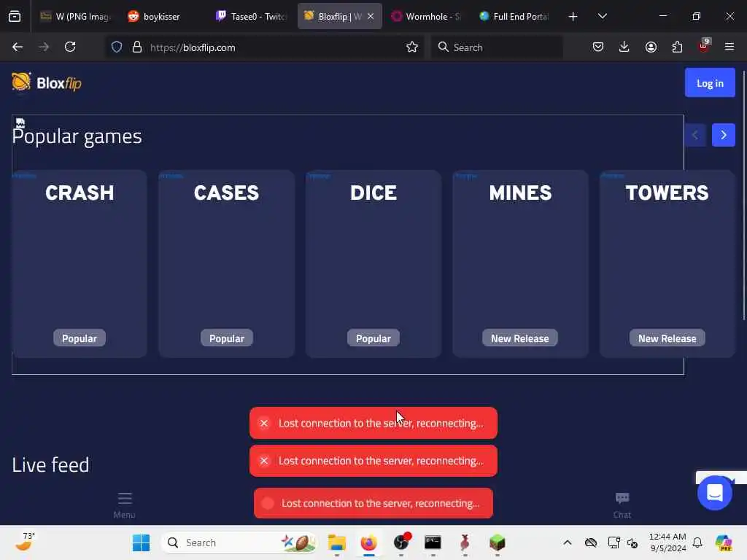Click the taskbar Search box
The image size is (747, 560).
coord(240,542)
